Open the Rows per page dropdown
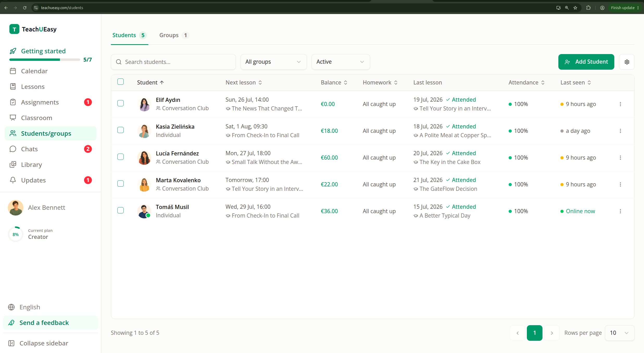The height and width of the screenshot is (353, 644). point(620,333)
